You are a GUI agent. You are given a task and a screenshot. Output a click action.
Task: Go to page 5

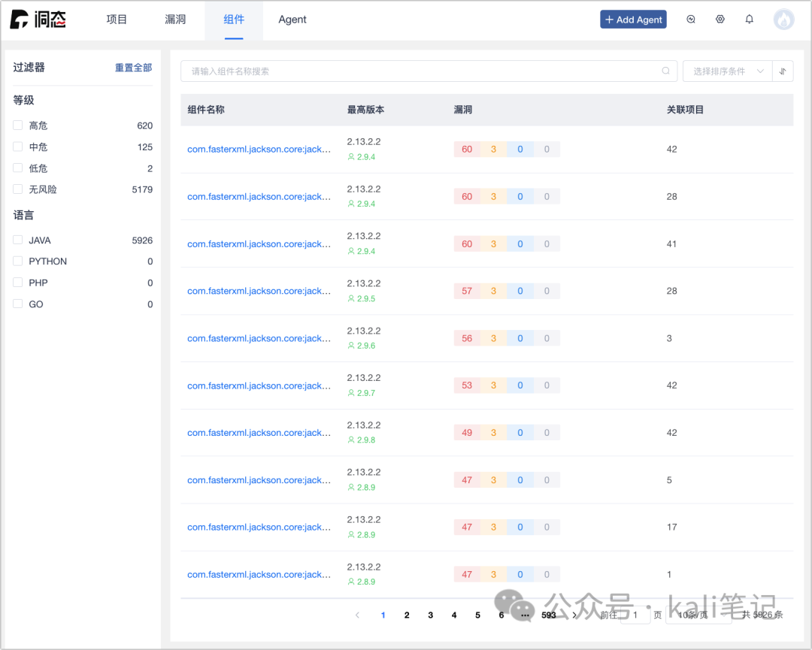click(x=477, y=615)
